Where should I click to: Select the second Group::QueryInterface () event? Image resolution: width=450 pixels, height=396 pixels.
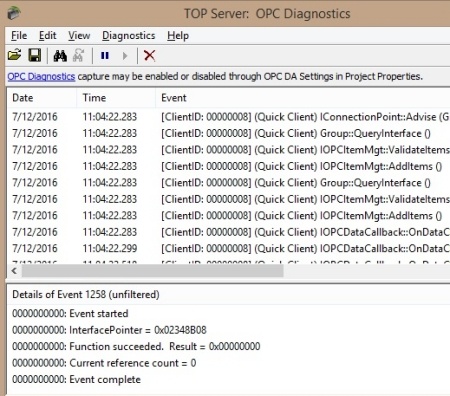(228, 183)
